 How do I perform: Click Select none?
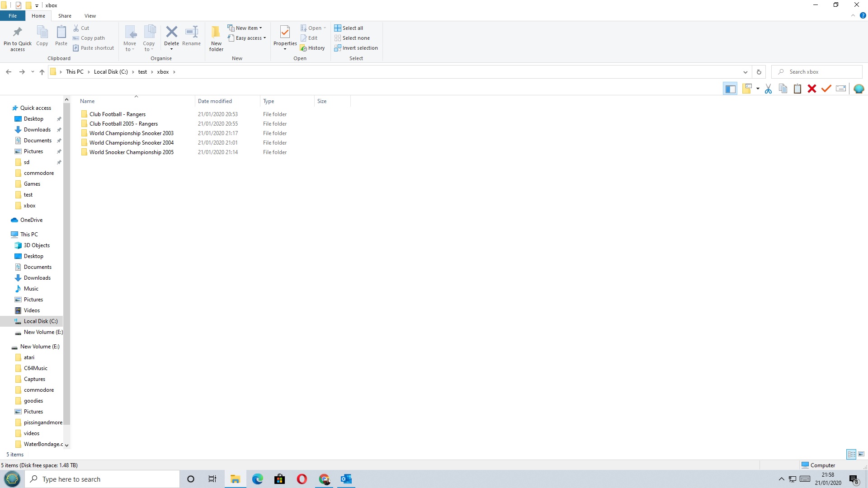(x=352, y=38)
